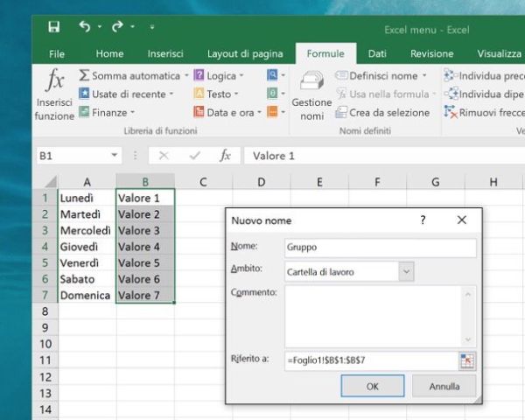The width and height of the screenshot is (525, 420).
Task: Expand the Name Box dropdown arrow
Action: pyautogui.click(x=114, y=156)
